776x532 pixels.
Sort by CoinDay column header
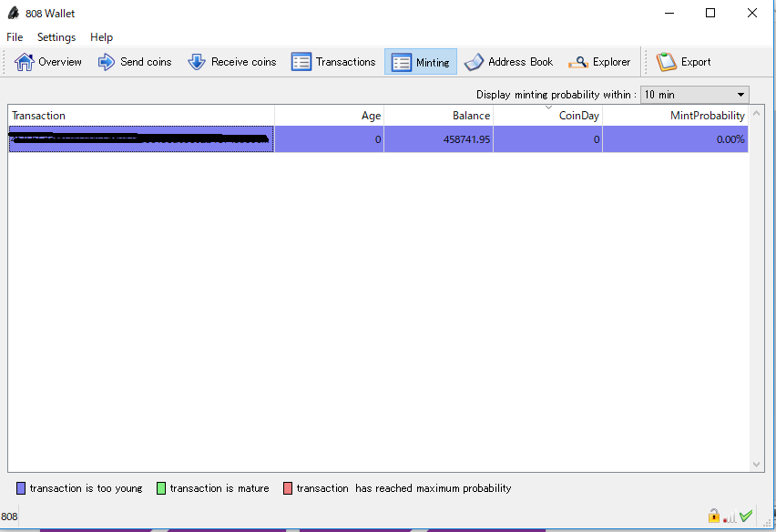(x=548, y=116)
